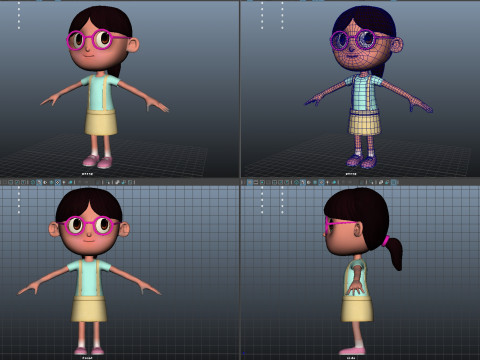Select the yellow skirt in front view
Viewport: 480px width, 360px height.
click(89, 309)
